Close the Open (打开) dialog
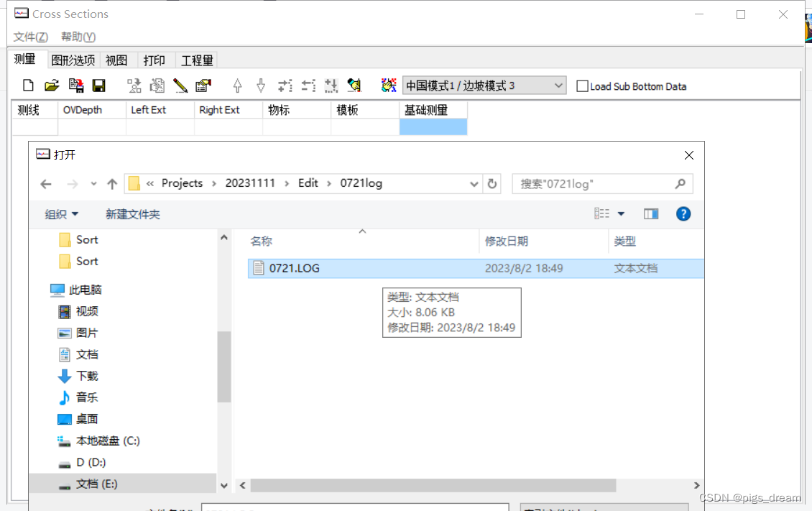Viewport: 812px width, 511px height. pyautogui.click(x=688, y=155)
